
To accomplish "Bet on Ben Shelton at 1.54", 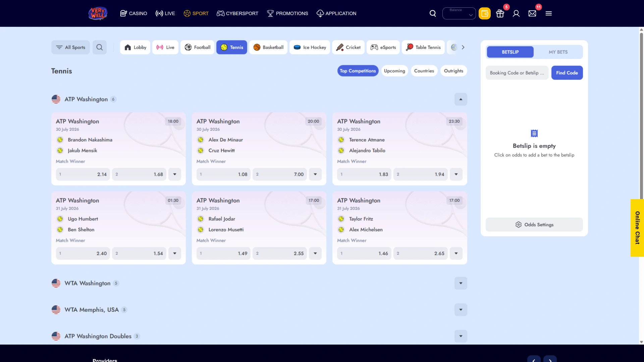I will (x=139, y=253).
